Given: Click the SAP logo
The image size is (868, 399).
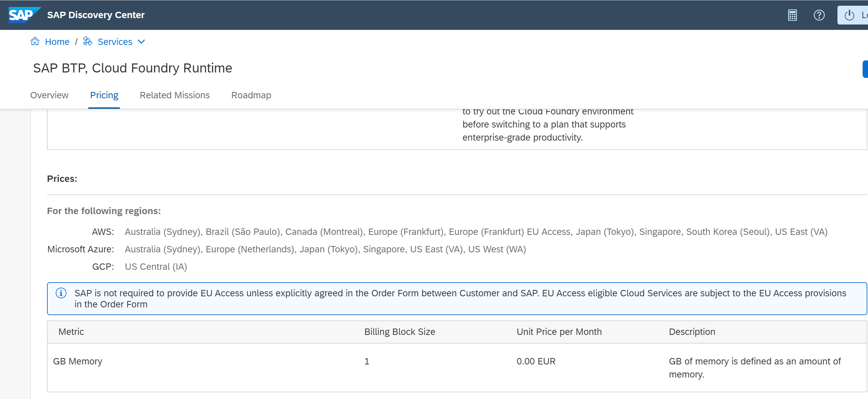Looking at the screenshot, I should click(24, 15).
